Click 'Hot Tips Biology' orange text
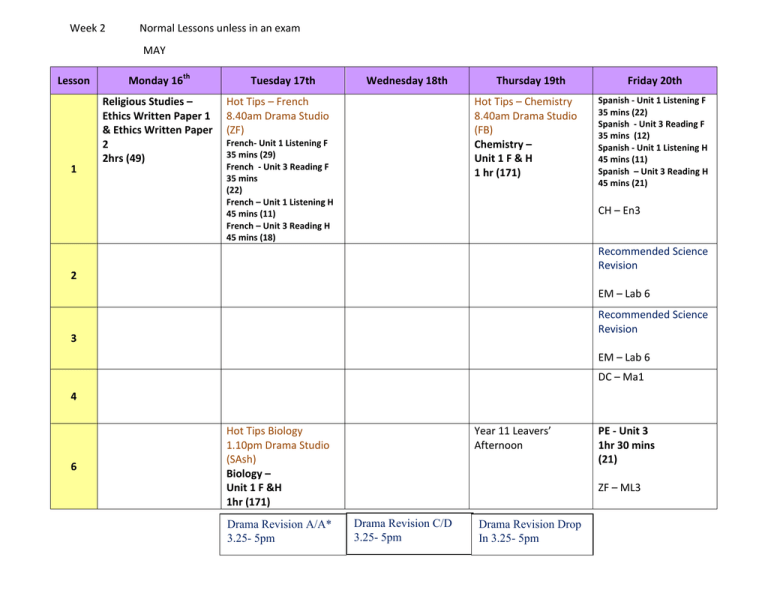The height and width of the screenshot is (593, 768). pyautogui.click(x=264, y=431)
